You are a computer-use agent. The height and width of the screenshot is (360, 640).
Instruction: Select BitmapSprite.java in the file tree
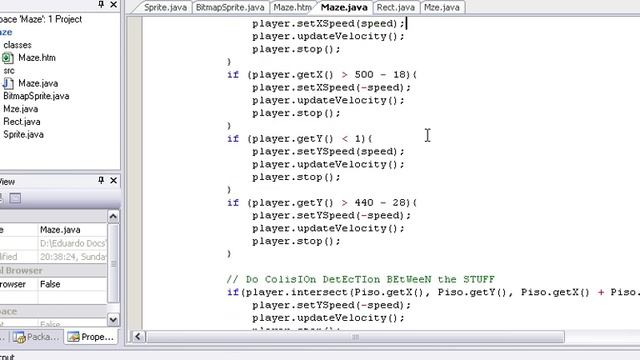tap(36, 96)
